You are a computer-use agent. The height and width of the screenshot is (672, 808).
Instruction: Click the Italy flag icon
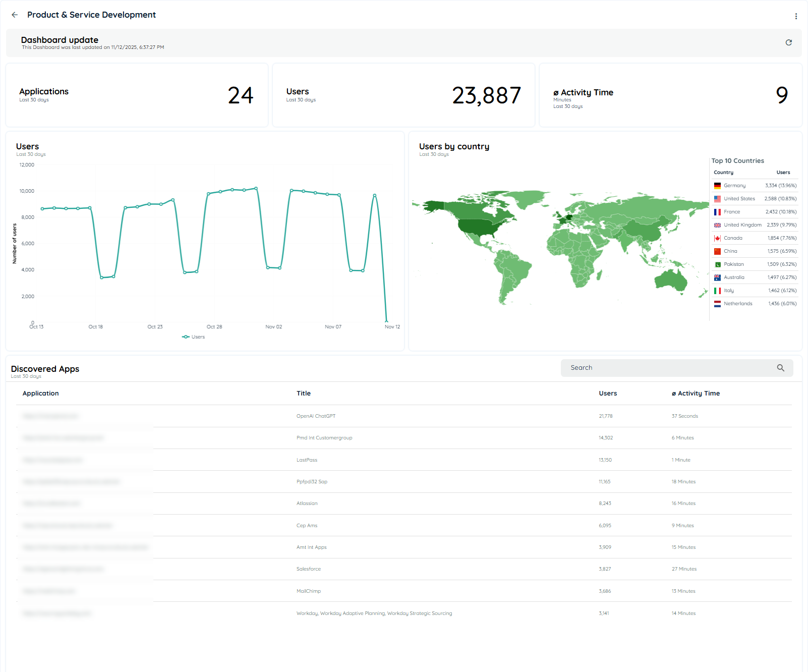pyautogui.click(x=717, y=290)
